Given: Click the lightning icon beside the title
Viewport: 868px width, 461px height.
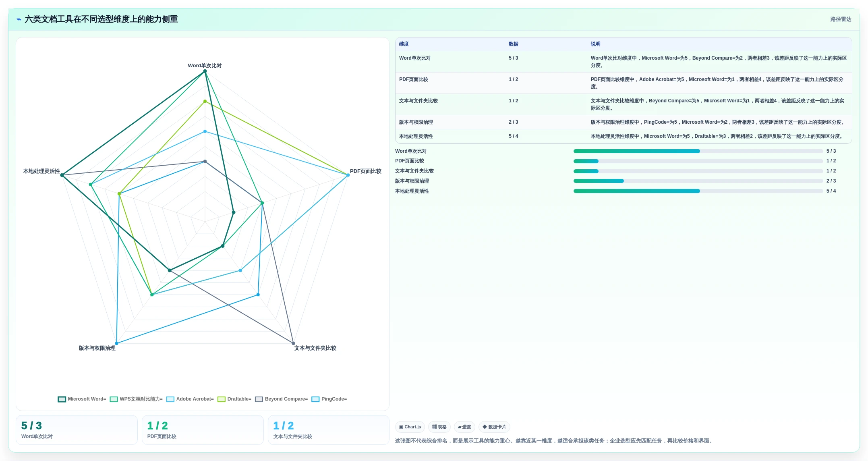Looking at the screenshot, I should point(19,19).
